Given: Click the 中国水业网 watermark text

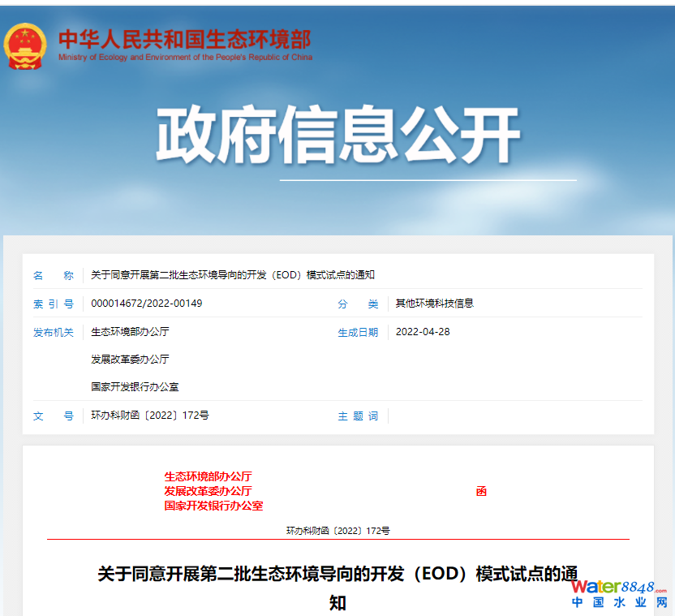Looking at the screenshot, I should (x=619, y=603).
